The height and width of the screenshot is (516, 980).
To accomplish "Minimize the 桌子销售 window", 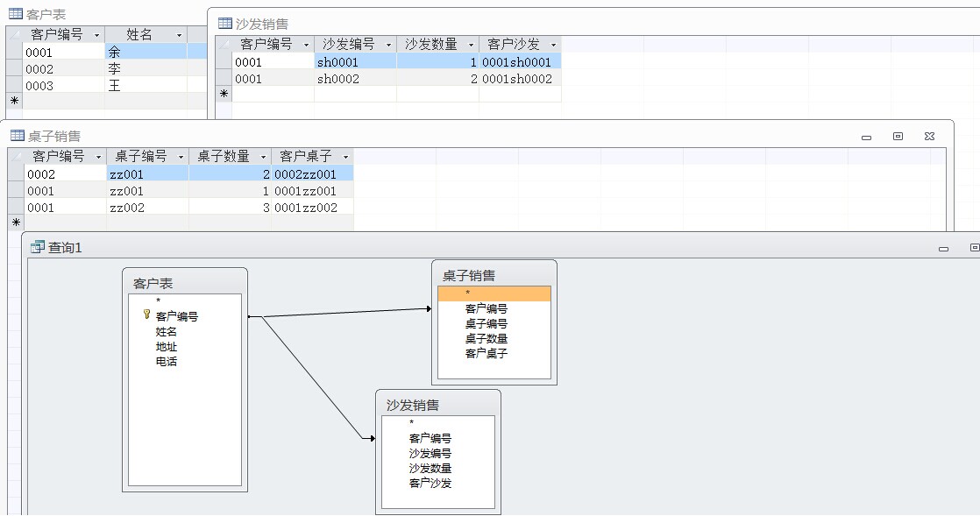I will pyautogui.click(x=866, y=137).
